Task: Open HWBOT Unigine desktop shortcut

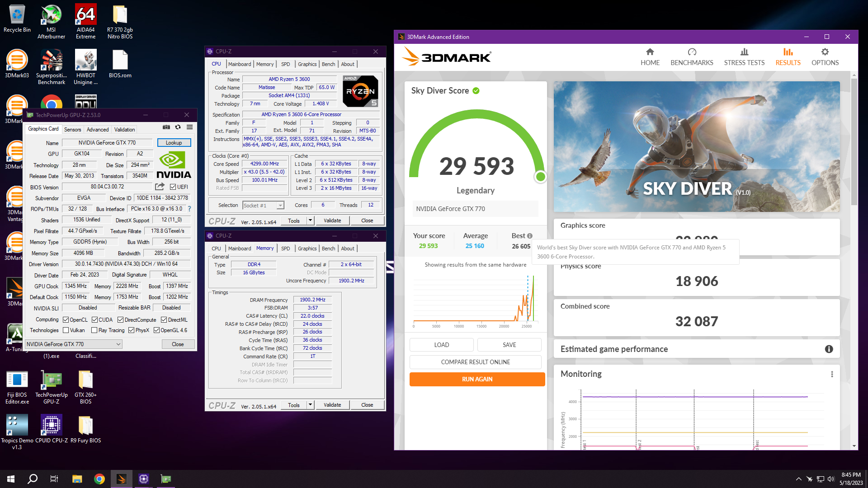Action: (x=85, y=67)
